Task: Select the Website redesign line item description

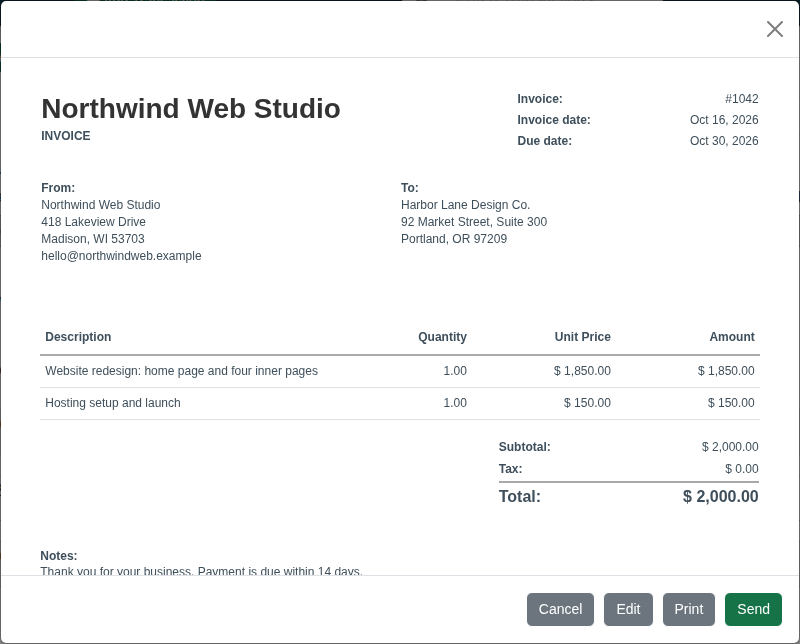Action: (182, 370)
